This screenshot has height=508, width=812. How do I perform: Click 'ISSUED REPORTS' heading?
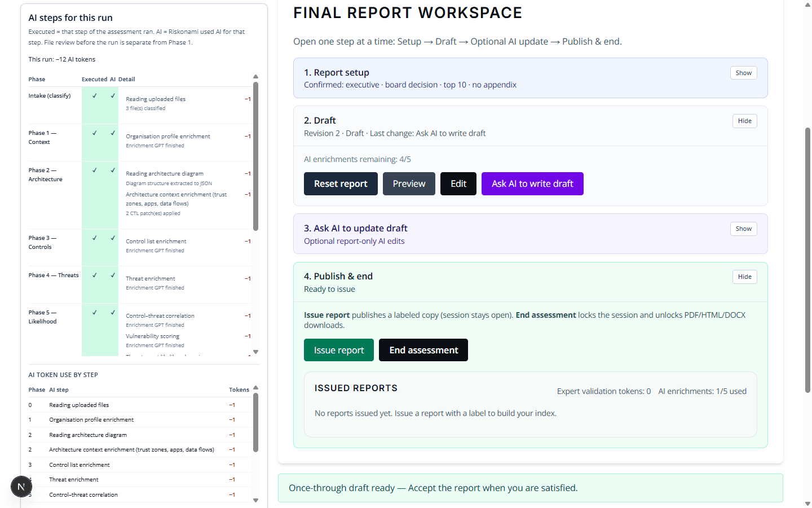[356, 388]
